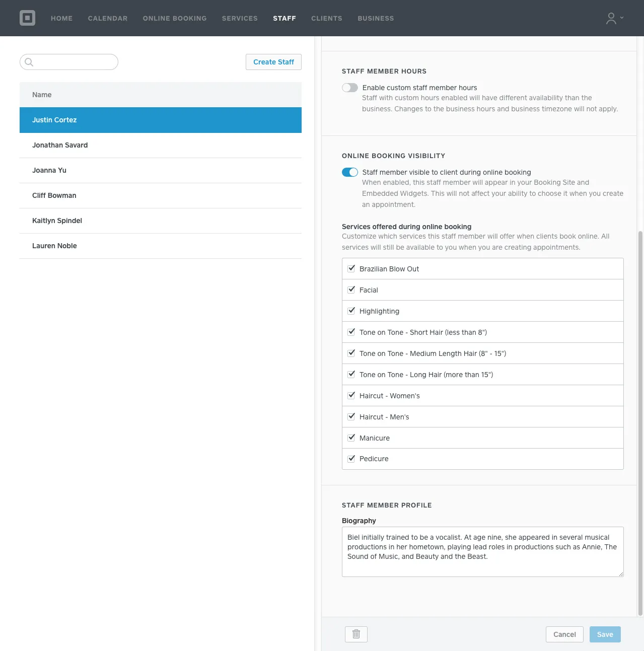This screenshot has height=651, width=644.
Task: Click into the Biography text area
Action: click(482, 551)
